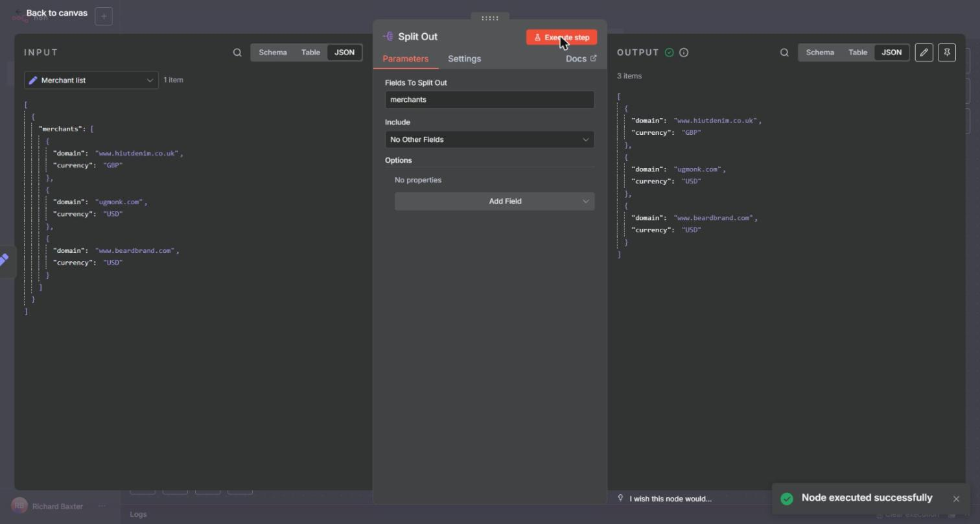
Task: Switch the OUTPUT panel to Schema view
Action: click(x=820, y=53)
